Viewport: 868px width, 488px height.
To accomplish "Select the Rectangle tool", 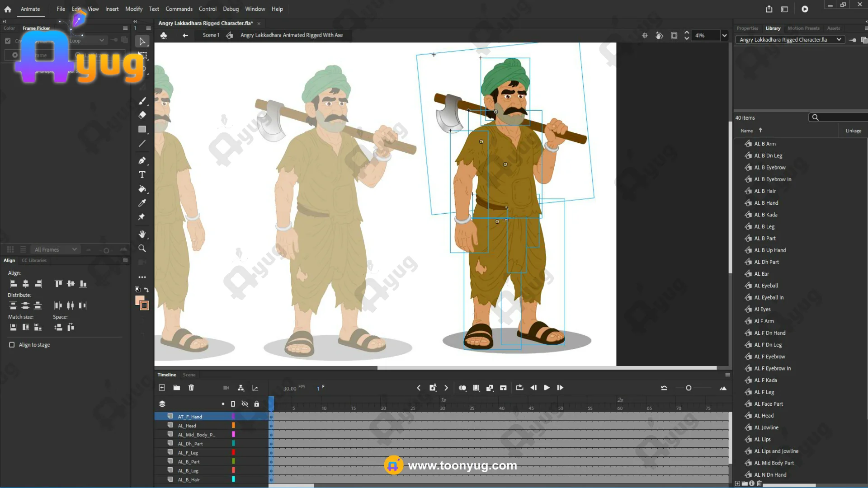I will (x=142, y=129).
